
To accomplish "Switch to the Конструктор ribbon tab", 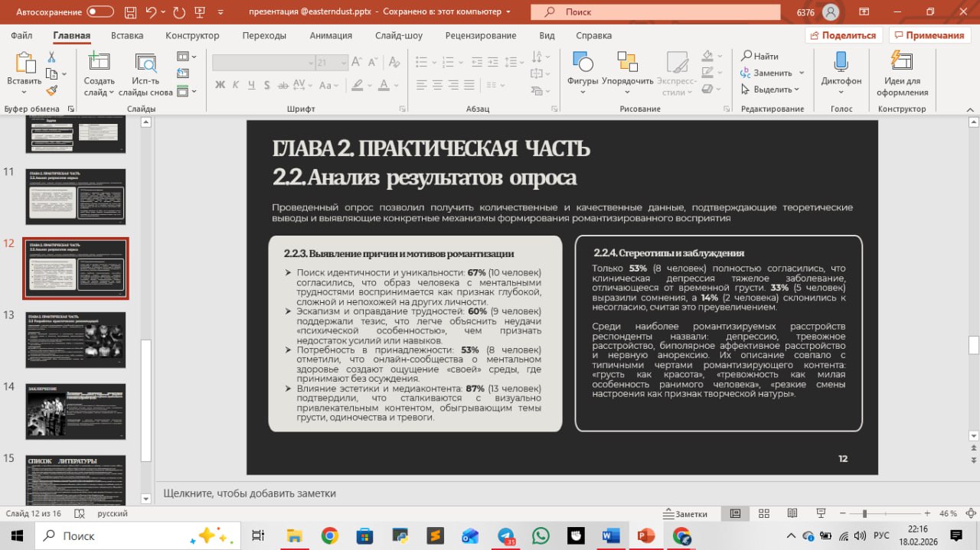I will pyautogui.click(x=192, y=35).
